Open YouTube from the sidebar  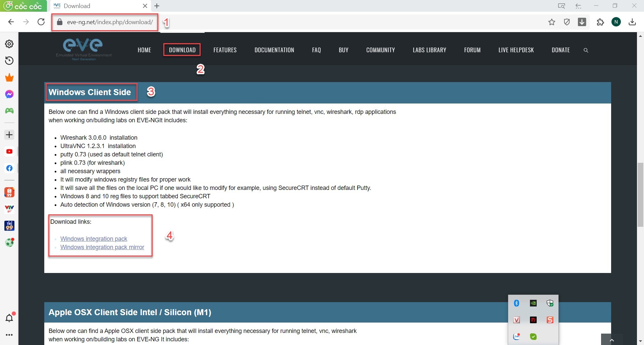click(x=9, y=151)
